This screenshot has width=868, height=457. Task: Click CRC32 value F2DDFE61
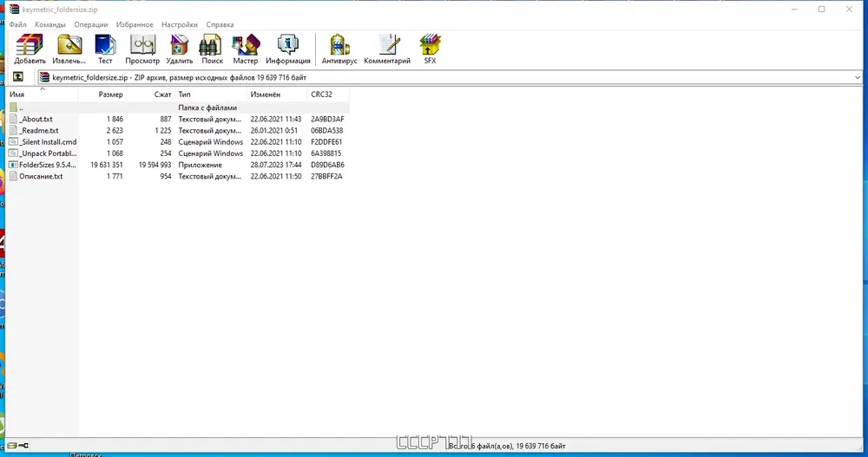[326, 141]
